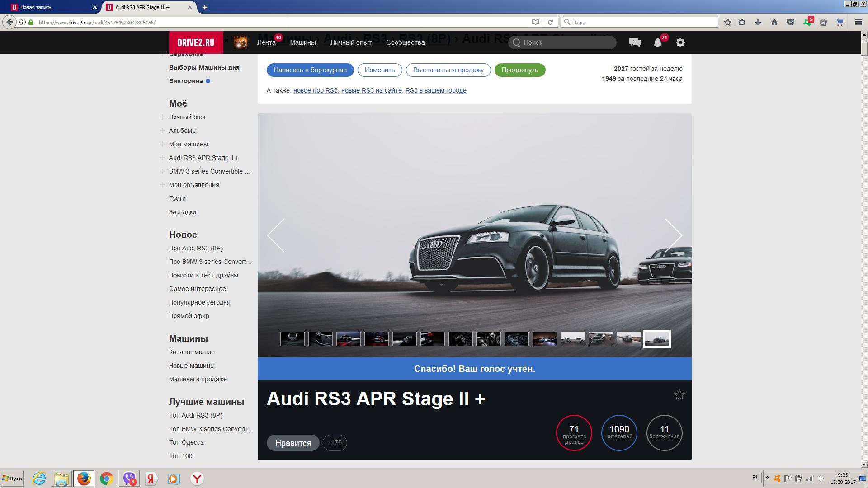
Task: Expand Альбомы section in sidebar
Action: tap(162, 131)
